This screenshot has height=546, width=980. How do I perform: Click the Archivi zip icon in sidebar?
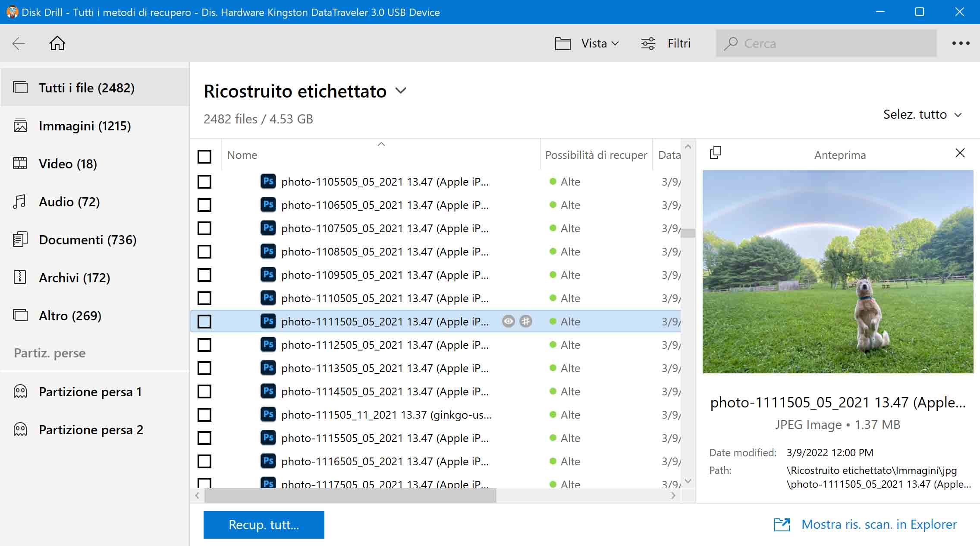20,277
